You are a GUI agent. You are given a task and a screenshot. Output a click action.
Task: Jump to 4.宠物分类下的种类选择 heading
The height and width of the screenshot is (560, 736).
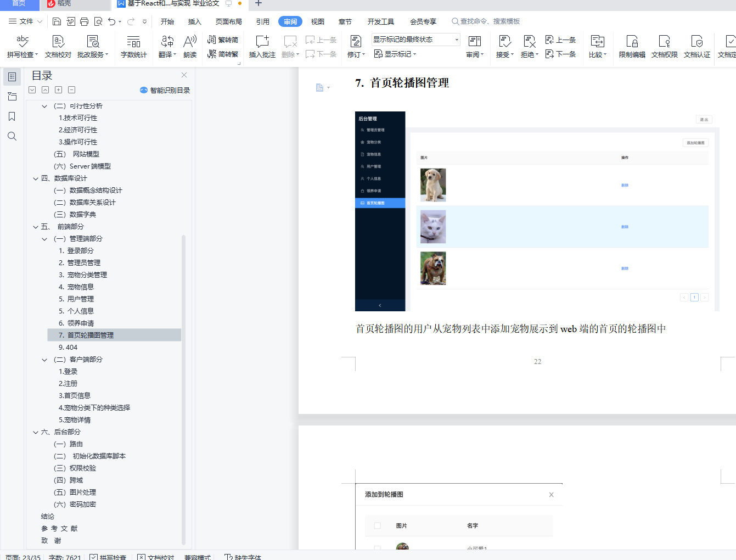(94, 408)
